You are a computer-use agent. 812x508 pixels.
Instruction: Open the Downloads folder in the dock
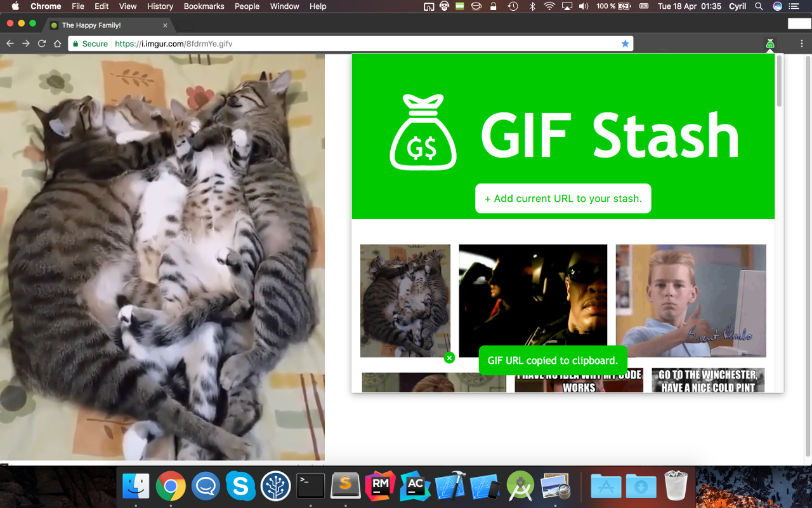pos(641,486)
